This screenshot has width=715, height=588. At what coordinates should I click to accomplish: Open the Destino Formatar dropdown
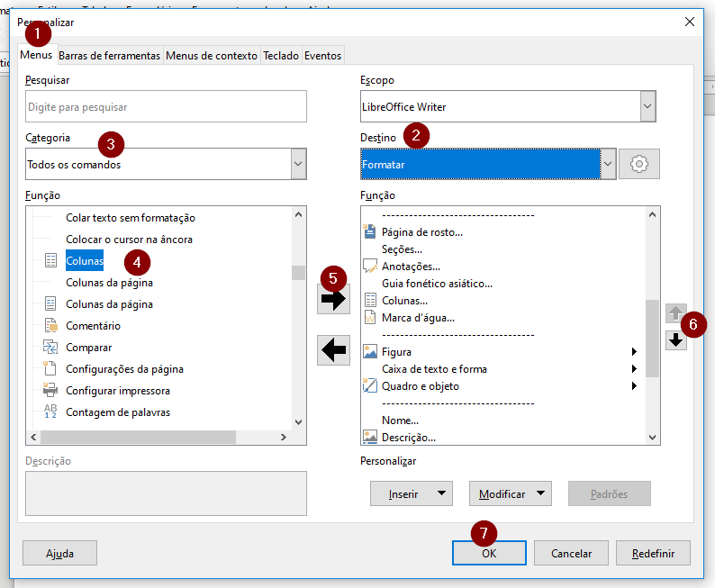pos(608,165)
